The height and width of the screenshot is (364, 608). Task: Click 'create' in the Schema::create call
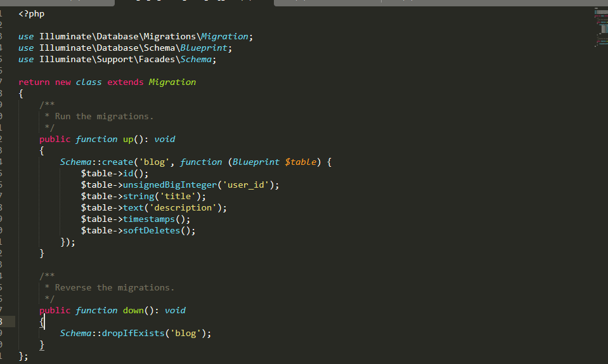(x=117, y=162)
